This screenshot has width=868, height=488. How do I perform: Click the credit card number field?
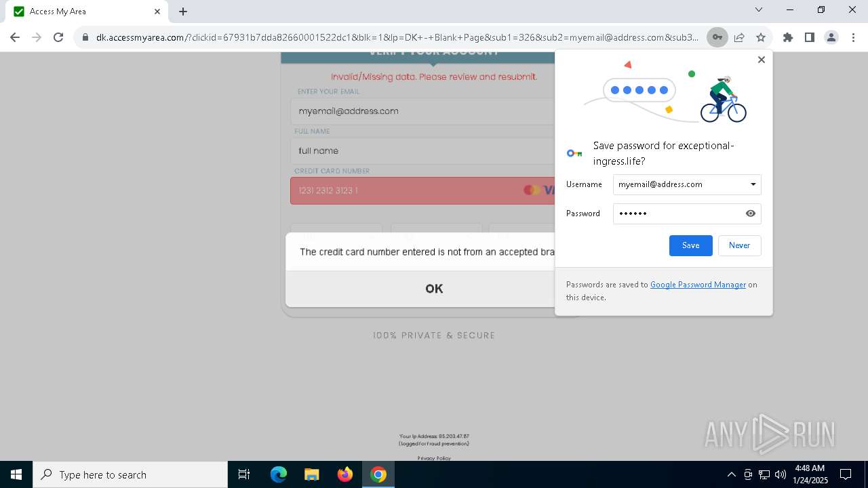pos(423,190)
